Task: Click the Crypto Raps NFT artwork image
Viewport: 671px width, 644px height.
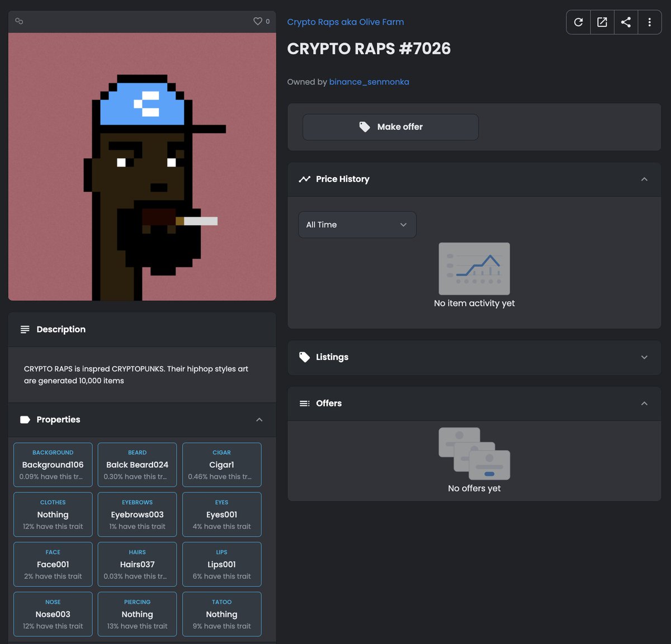Action: point(142,167)
